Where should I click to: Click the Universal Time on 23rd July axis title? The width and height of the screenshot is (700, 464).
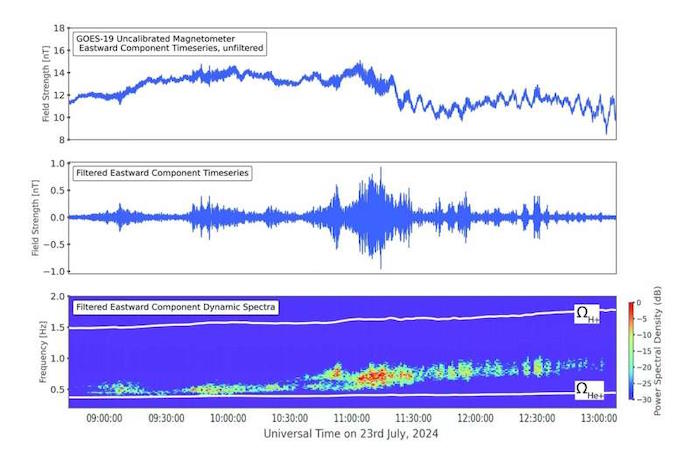351,434
